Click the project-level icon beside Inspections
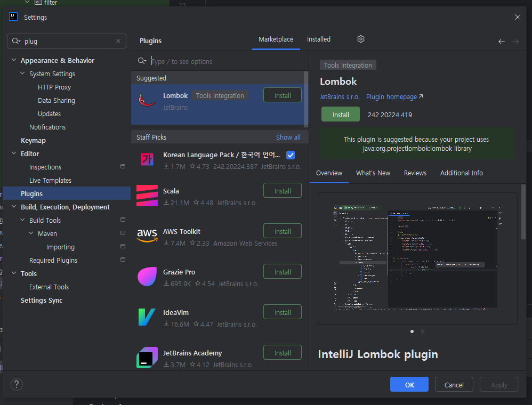Image resolution: width=532 pixels, height=405 pixels. pyautogui.click(x=123, y=166)
